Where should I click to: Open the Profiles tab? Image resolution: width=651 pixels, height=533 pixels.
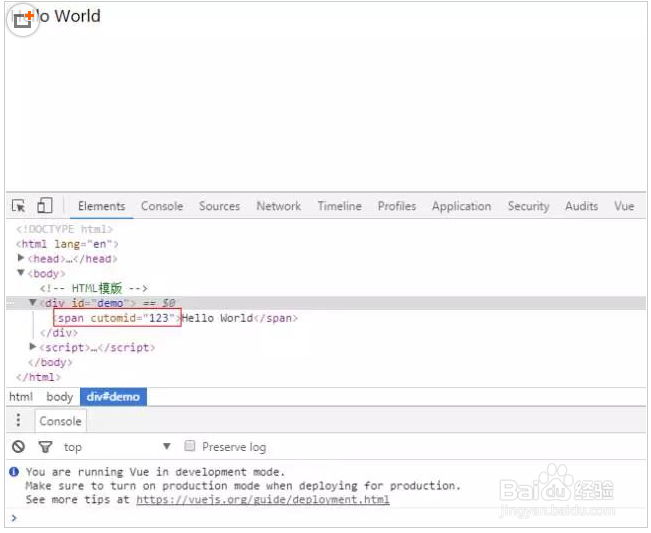tap(396, 206)
